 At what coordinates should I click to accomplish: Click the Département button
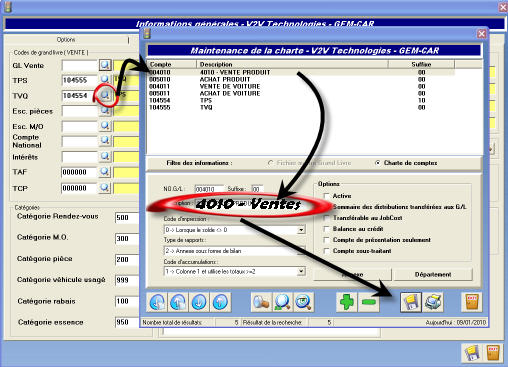[x=433, y=274]
